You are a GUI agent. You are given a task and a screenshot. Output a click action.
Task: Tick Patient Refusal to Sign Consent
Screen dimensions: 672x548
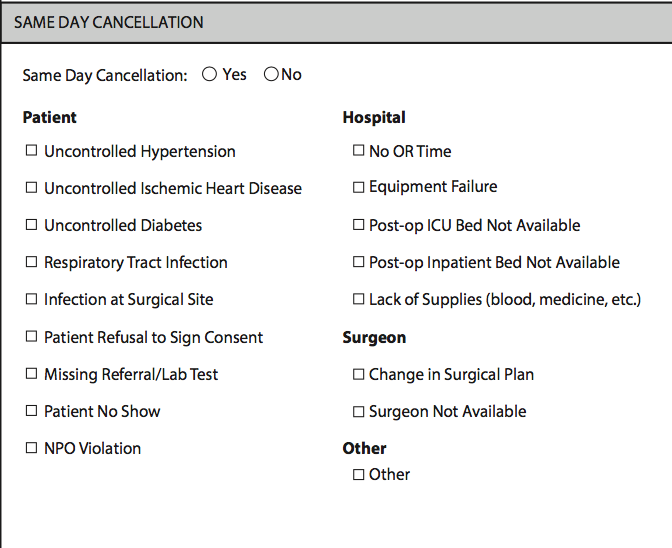pos(31,336)
